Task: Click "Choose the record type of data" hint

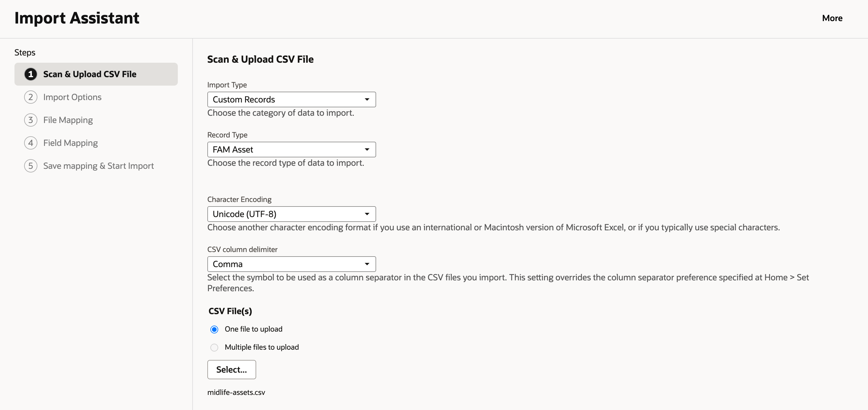Action: 286,163
